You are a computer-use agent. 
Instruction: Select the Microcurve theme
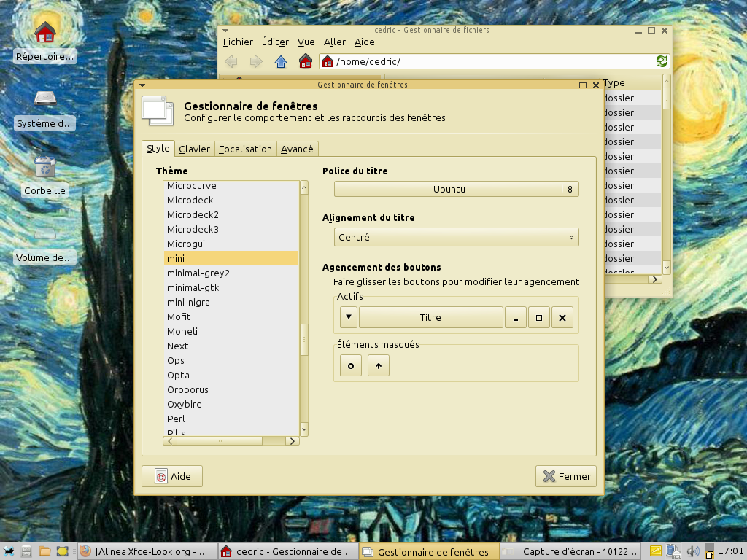click(x=231, y=186)
